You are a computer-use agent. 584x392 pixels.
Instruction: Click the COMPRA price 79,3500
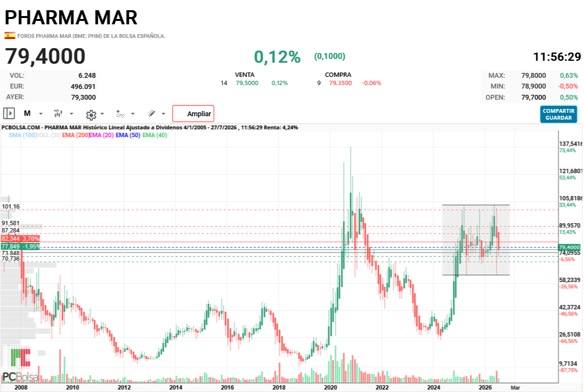point(341,83)
